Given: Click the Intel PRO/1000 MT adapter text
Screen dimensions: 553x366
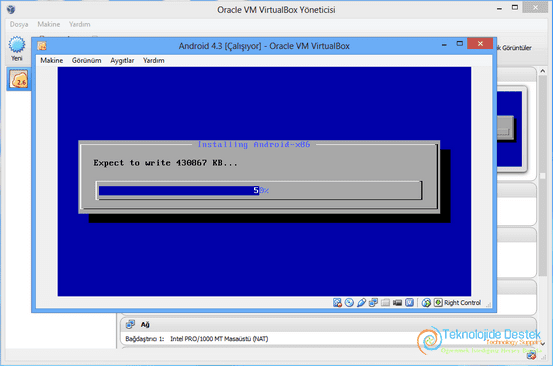Looking at the screenshot, I should (219, 339).
